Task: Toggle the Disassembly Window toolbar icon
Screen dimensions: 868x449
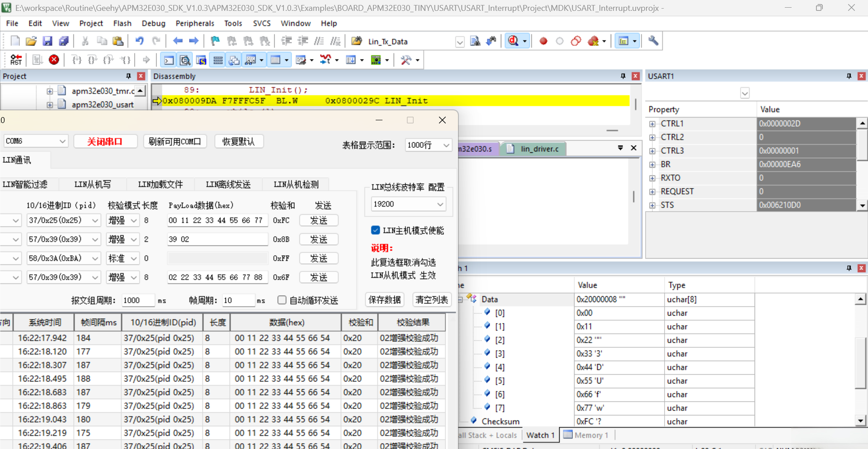Action: click(x=184, y=60)
